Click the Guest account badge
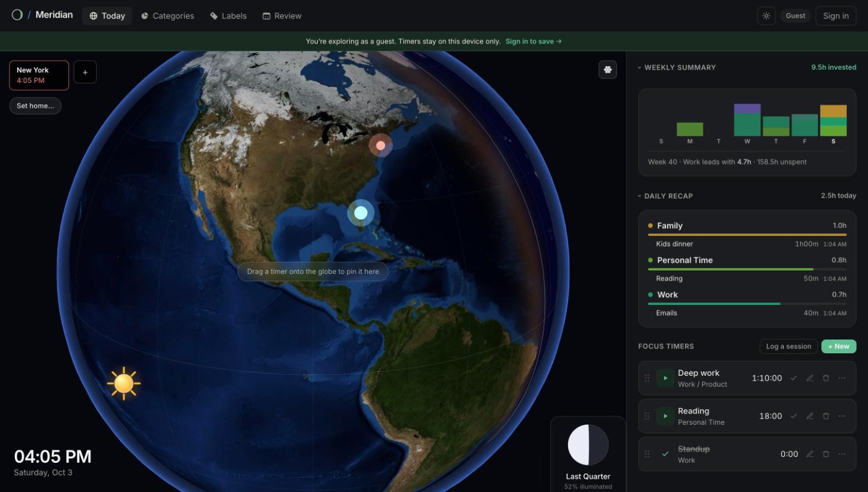This screenshot has height=492, width=868. (x=795, y=16)
